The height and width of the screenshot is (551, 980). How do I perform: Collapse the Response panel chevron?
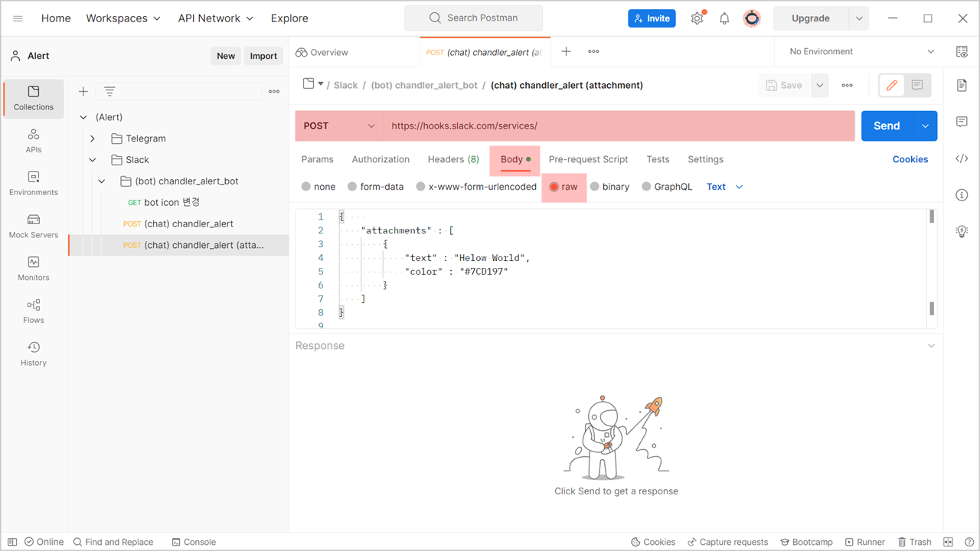(931, 346)
